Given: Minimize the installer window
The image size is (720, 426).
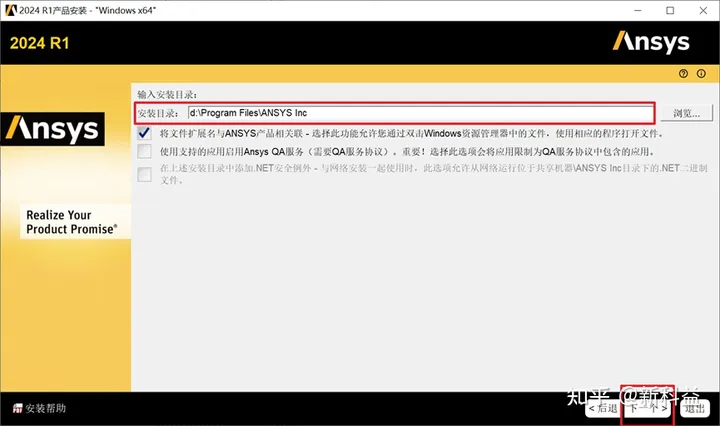Looking at the screenshot, I should (x=637, y=10).
